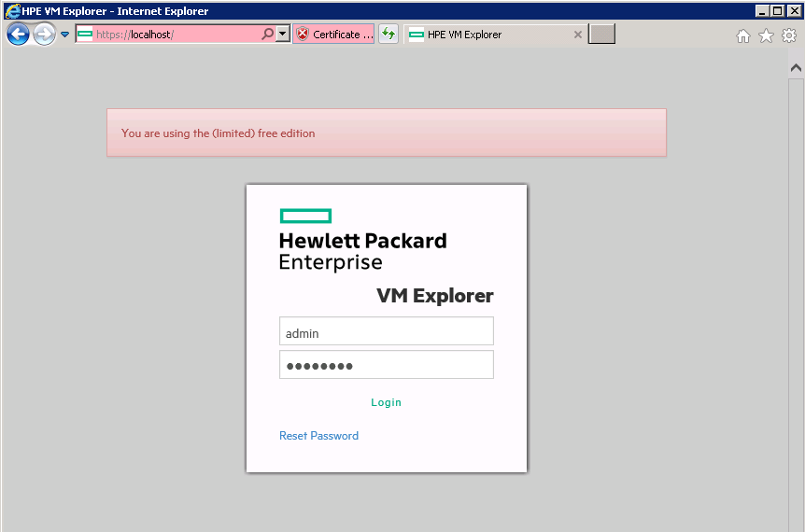Click the username field containing admin
805x532 pixels.
387,331
